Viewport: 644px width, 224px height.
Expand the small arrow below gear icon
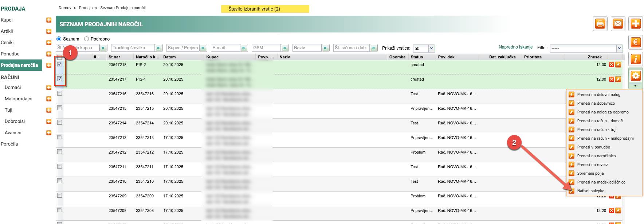click(x=636, y=86)
